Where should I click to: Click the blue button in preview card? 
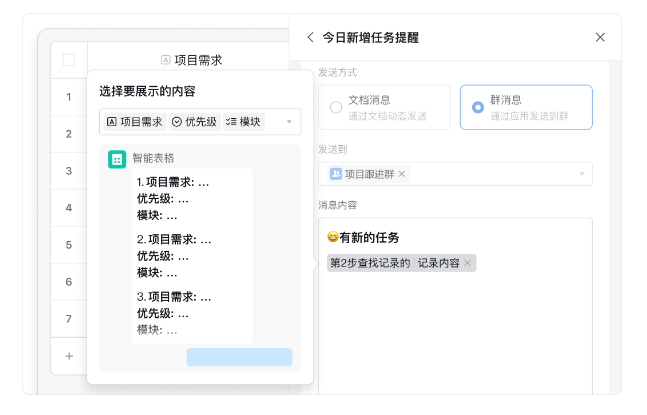click(x=239, y=357)
